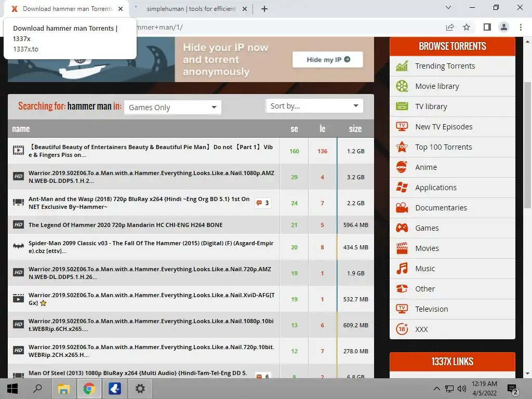Close the simplehuman tab
Image resolution: width=532 pixels, height=399 pixels.
click(x=245, y=9)
